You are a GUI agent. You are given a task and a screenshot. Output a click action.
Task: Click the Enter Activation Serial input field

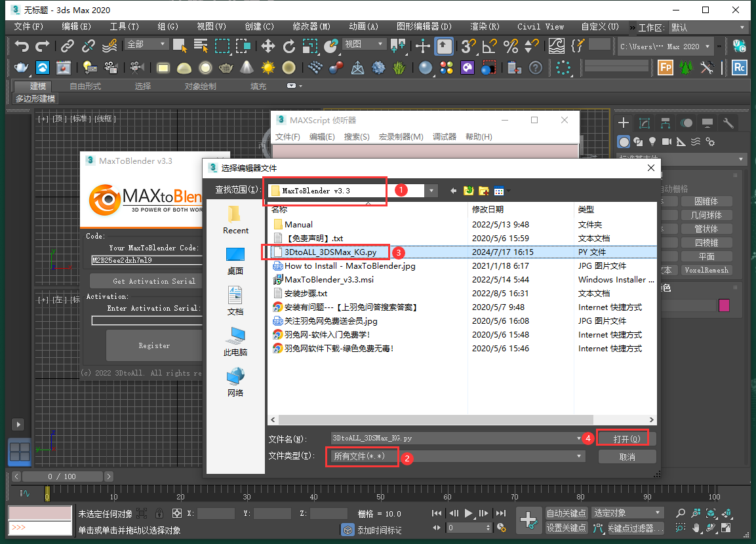click(x=147, y=321)
